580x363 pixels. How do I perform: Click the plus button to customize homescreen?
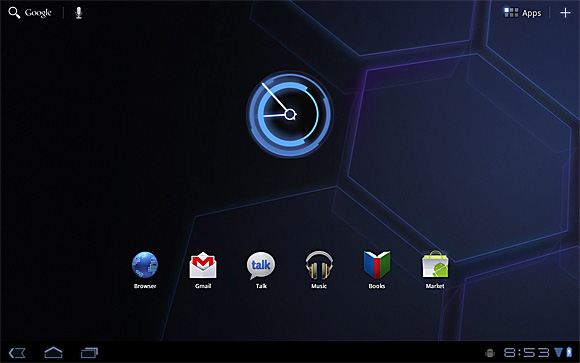click(565, 13)
